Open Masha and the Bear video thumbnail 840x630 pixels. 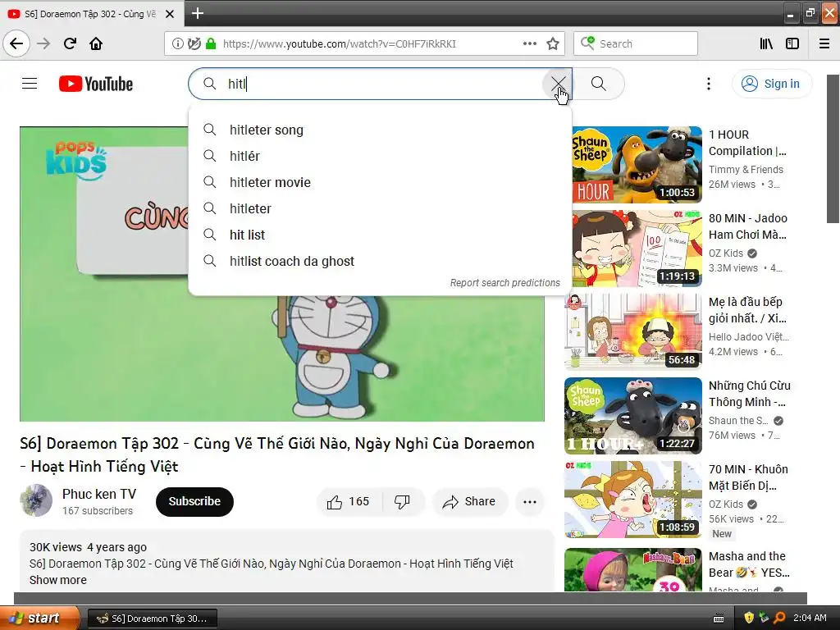coord(633,569)
